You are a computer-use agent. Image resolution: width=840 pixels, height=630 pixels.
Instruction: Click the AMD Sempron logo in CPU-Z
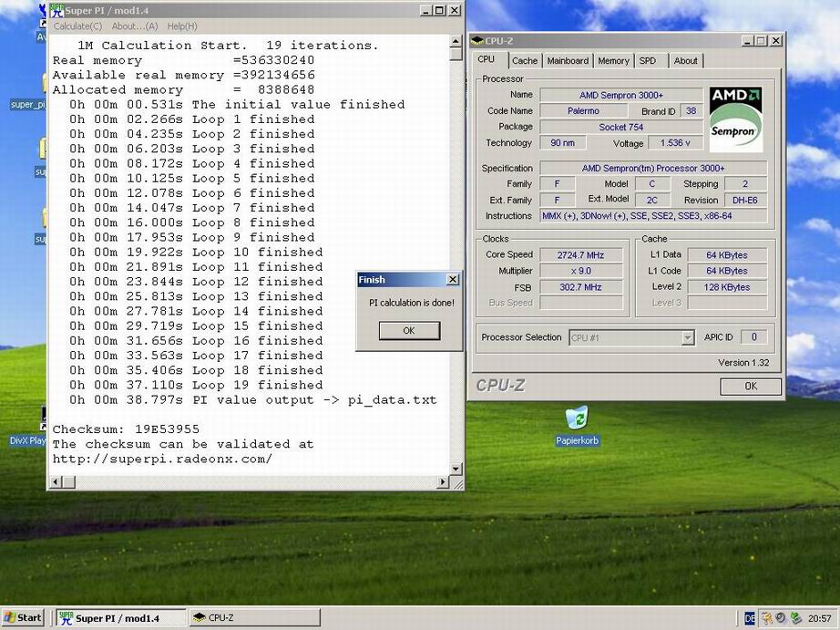coord(735,119)
